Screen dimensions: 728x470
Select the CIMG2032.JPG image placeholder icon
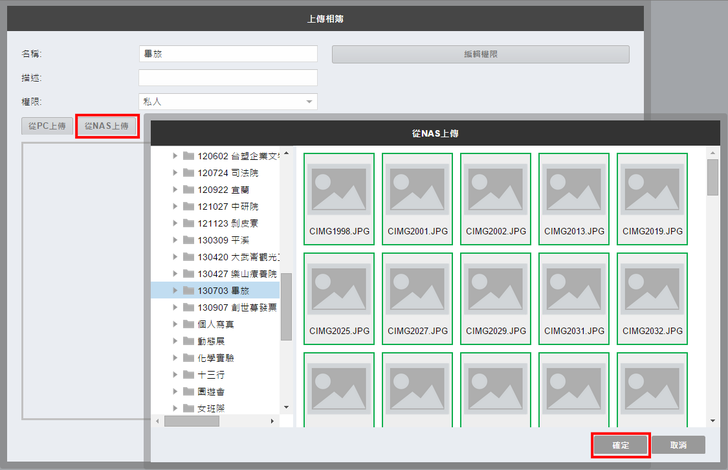652,289
